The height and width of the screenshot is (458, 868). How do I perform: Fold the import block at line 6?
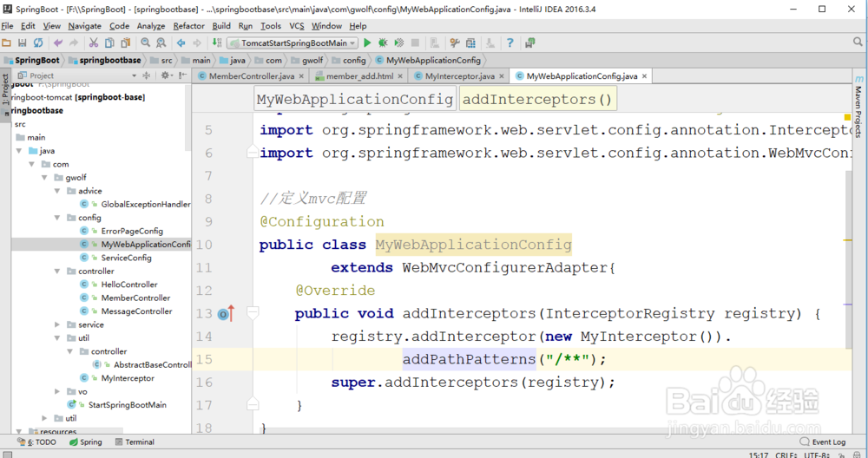tap(253, 152)
